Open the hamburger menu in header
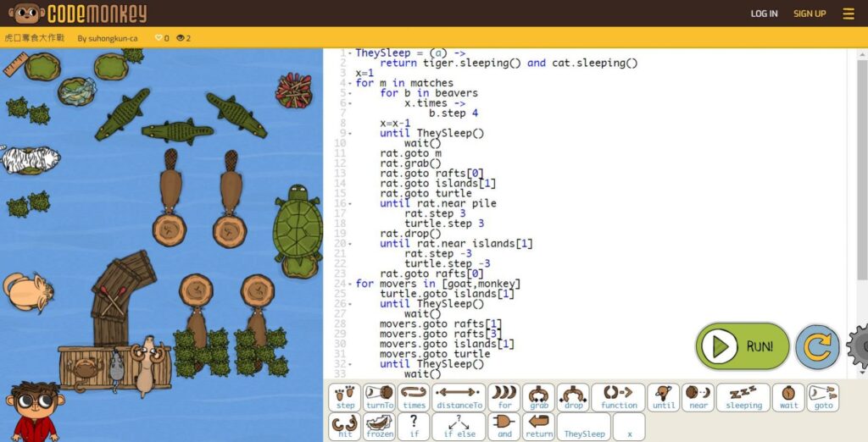The image size is (868, 442). 849,14
